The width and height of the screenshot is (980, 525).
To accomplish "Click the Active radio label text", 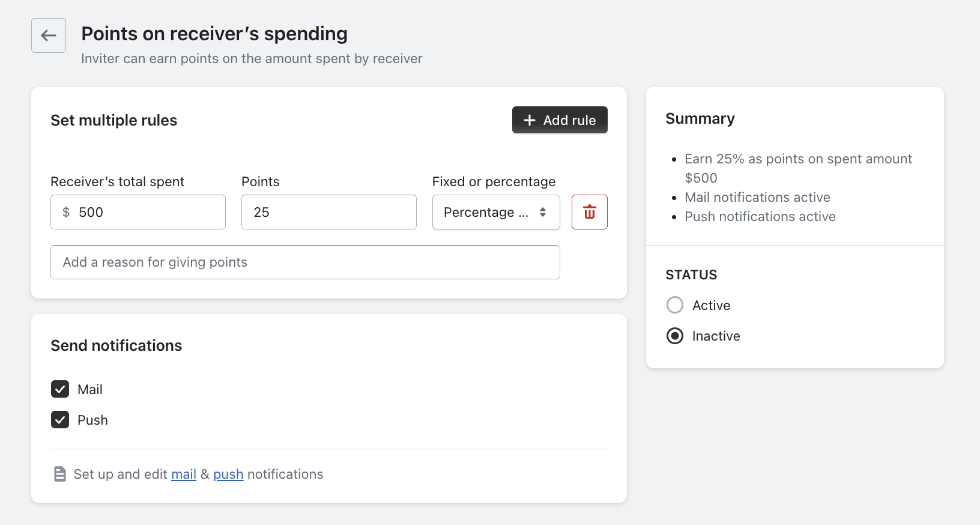I will click(x=711, y=305).
